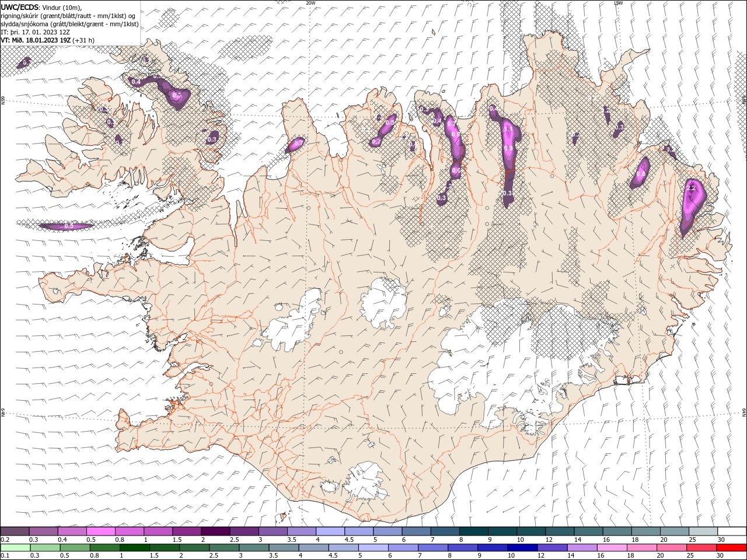Click the '3.5' label under the snow scale

(288, 540)
